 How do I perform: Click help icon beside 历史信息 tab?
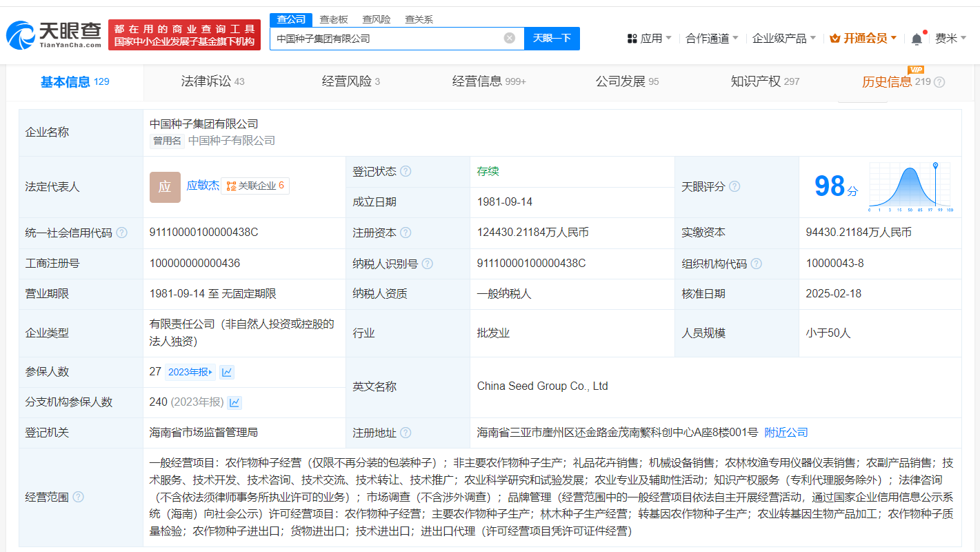coord(939,82)
